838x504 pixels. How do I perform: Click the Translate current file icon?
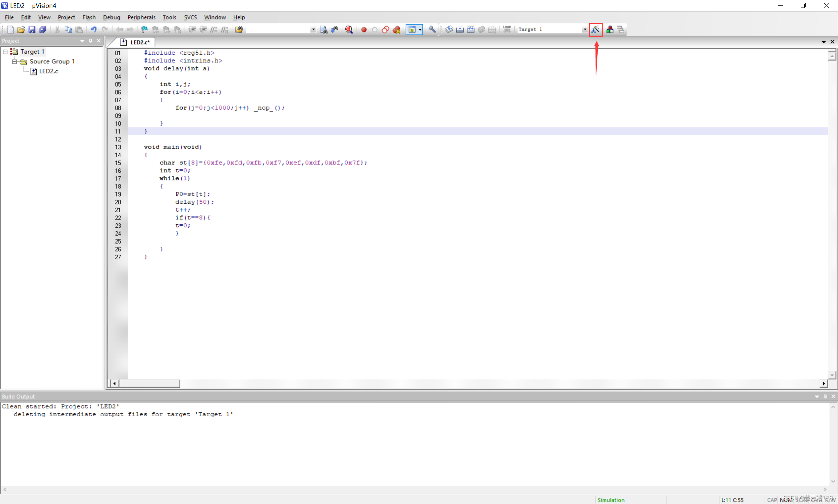[449, 29]
